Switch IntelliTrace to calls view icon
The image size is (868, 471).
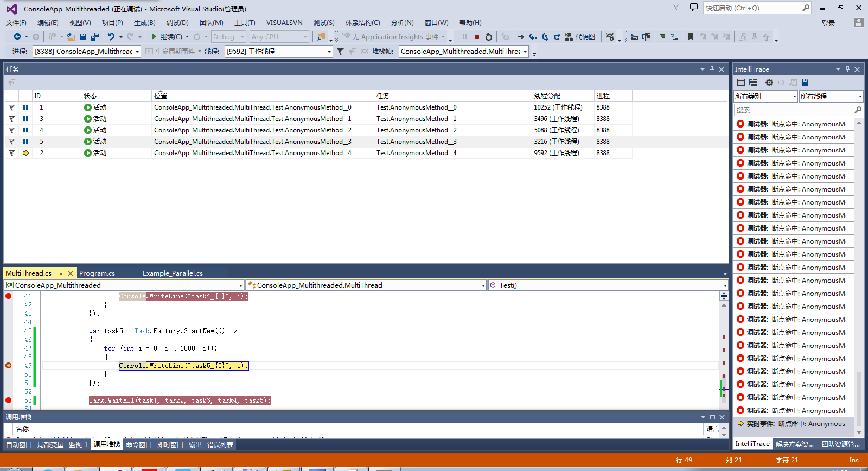[753, 82]
